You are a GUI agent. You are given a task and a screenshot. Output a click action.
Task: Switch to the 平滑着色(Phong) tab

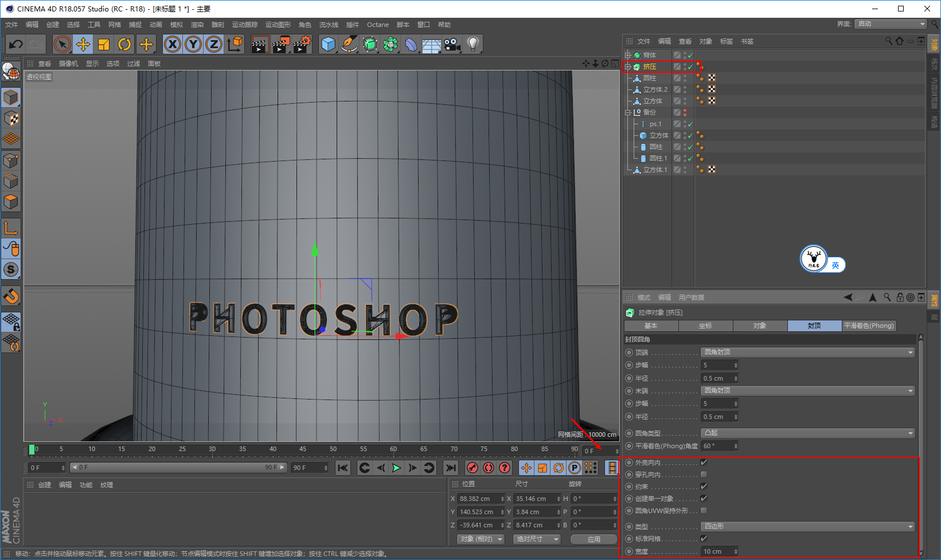coord(869,326)
